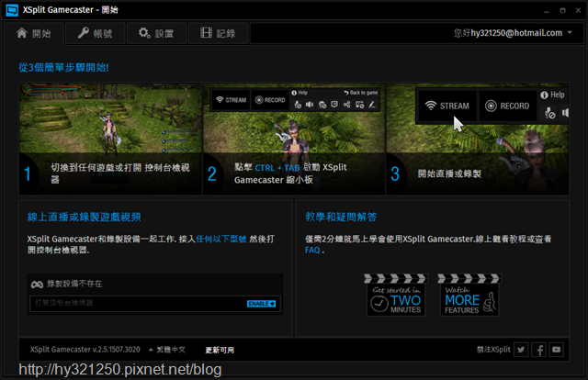This screenshot has height=380, width=588.
Task: Switch to the 記錄 recordings tab
Action: coord(218,33)
